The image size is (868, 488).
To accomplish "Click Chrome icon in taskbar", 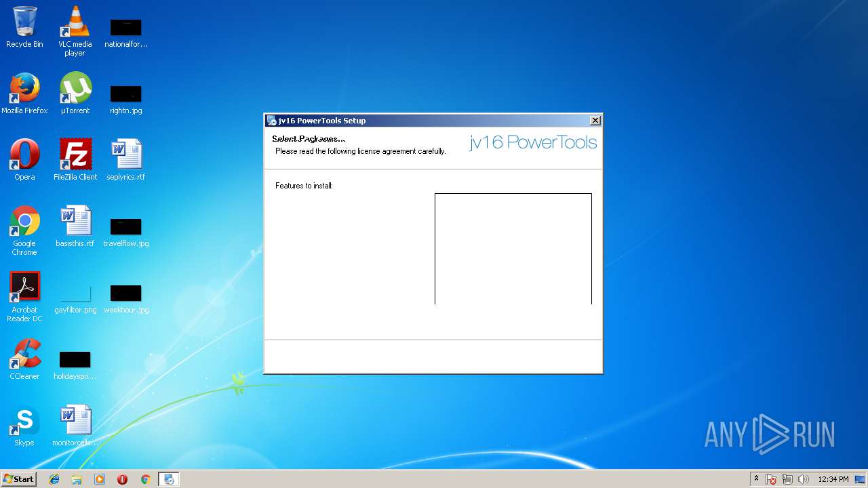I will pyautogui.click(x=145, y=479).
